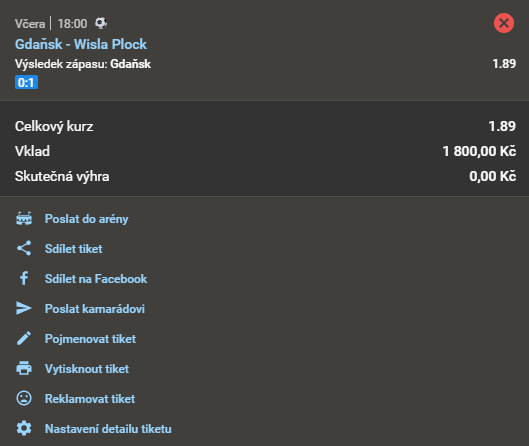Click the soccer ball sport icon

[x=101, y=23]
